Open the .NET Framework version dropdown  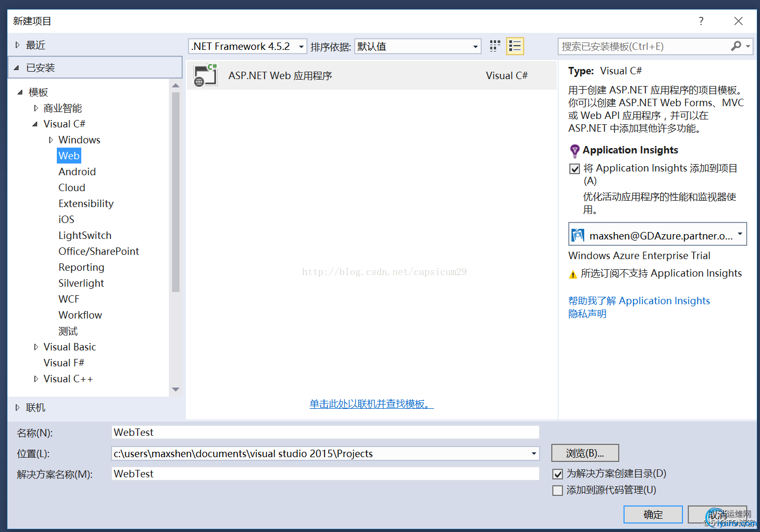301,47
